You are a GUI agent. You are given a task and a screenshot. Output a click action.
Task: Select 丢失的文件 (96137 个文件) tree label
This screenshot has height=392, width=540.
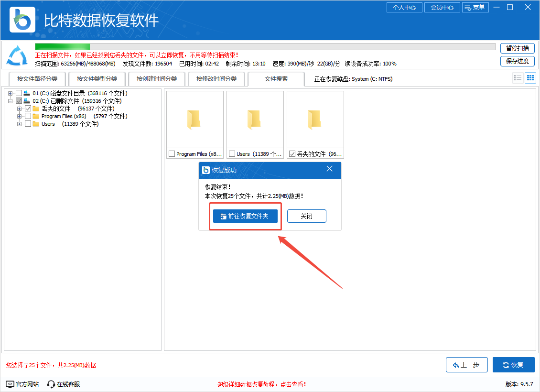tap(78, 109)
